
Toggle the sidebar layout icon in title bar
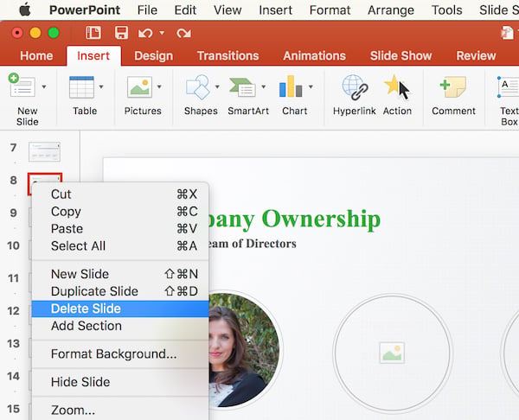(x=93, y=33)
